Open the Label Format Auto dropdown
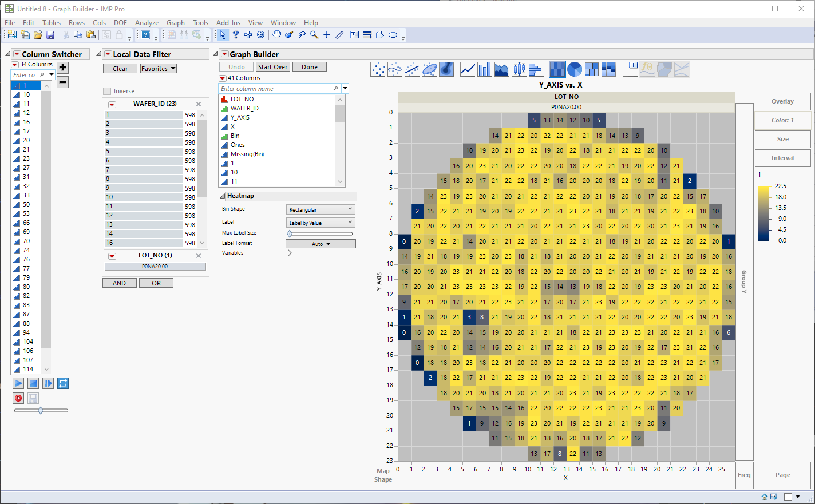This screenshot has width=815, height=504. [320, 243]
